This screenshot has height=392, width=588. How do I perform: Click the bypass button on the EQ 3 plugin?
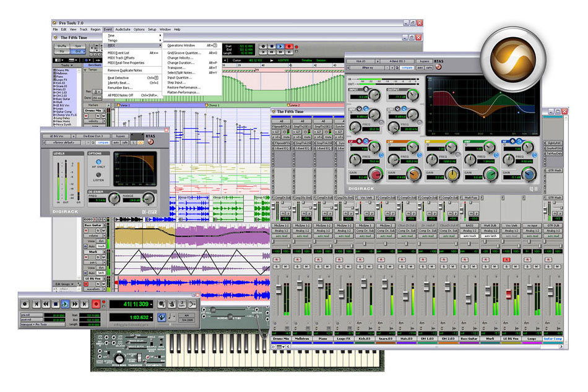(425, 61)
